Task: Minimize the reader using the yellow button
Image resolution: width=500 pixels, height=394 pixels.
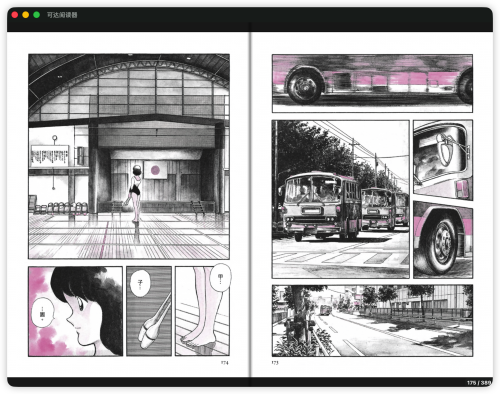Action: pos(26,15)
